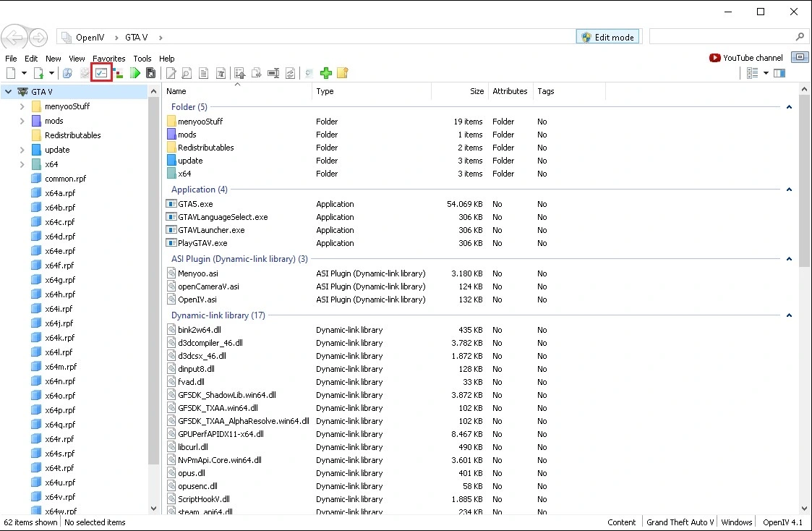Collapse the GTA V root tree node
Image resolution: width=812 pixels, height=531 pixels.
pyautogui.click(x=8, y=92)
